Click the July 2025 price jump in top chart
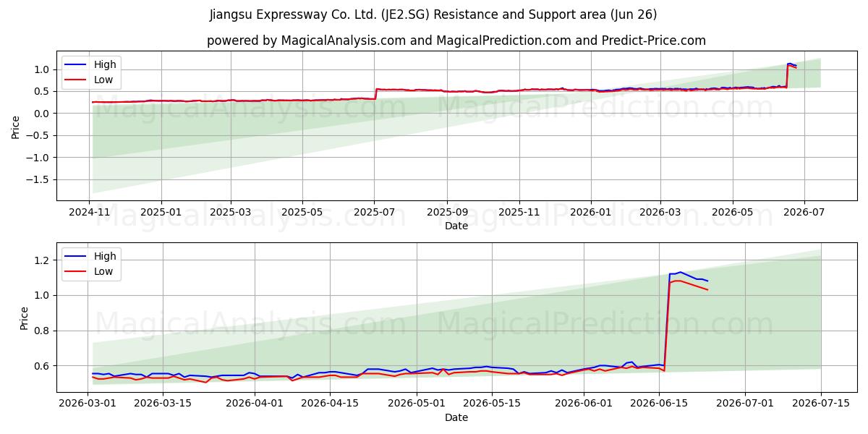 [x=375, y=93]
